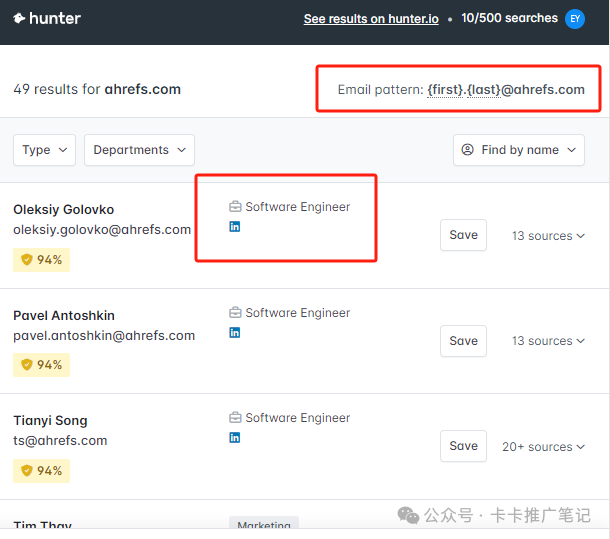This screenshot has width=610, height=539.
Task: Click the {last} part of the email pattern
Action: pyautogui.click(x=484, y=90)
